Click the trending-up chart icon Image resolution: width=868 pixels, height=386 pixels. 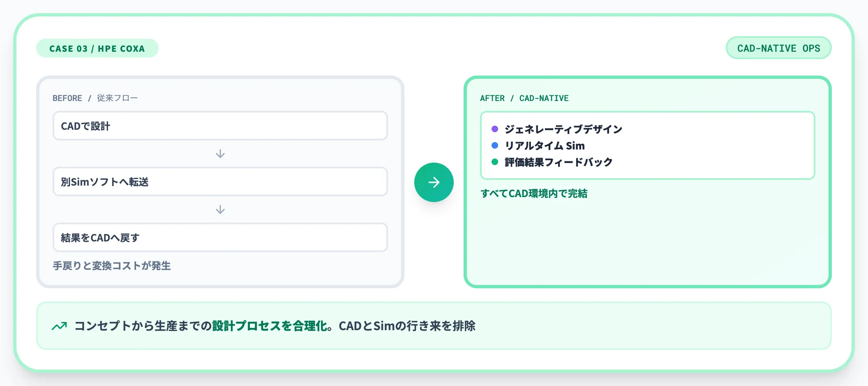60,326
